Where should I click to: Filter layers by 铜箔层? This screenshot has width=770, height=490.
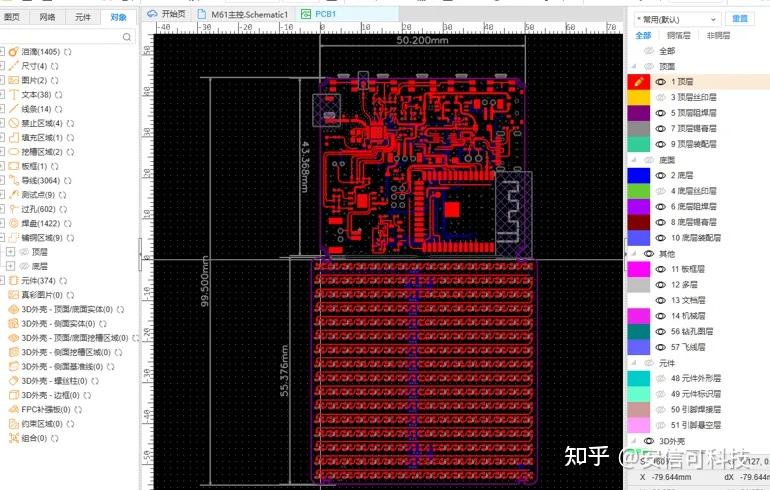click(679, 35)
